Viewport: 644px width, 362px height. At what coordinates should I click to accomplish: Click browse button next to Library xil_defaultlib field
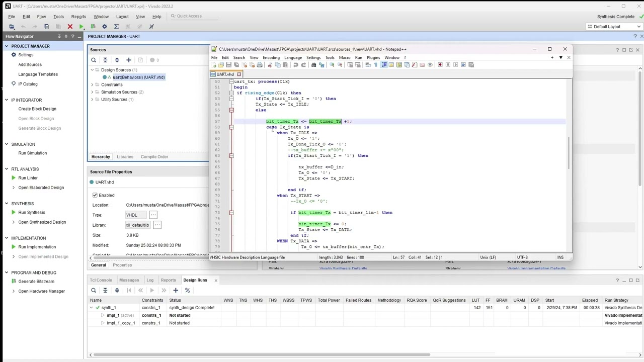(x=157, y=225)
